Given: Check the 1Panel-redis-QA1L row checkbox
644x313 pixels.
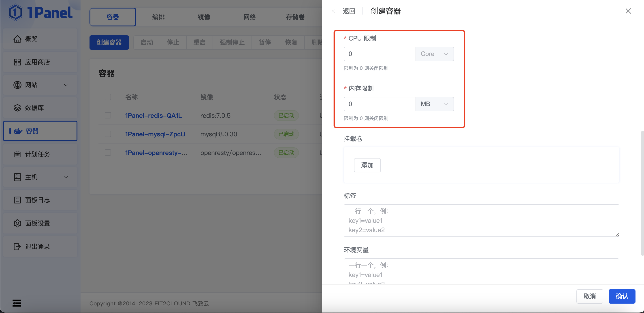Looking at the screenshot, I should [108, 115].
